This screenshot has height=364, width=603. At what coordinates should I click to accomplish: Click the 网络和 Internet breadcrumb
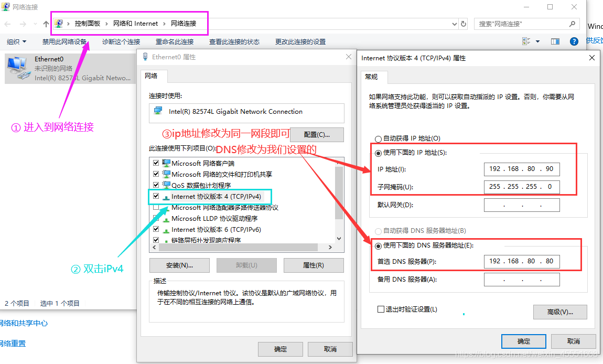(x=135, y=24)
